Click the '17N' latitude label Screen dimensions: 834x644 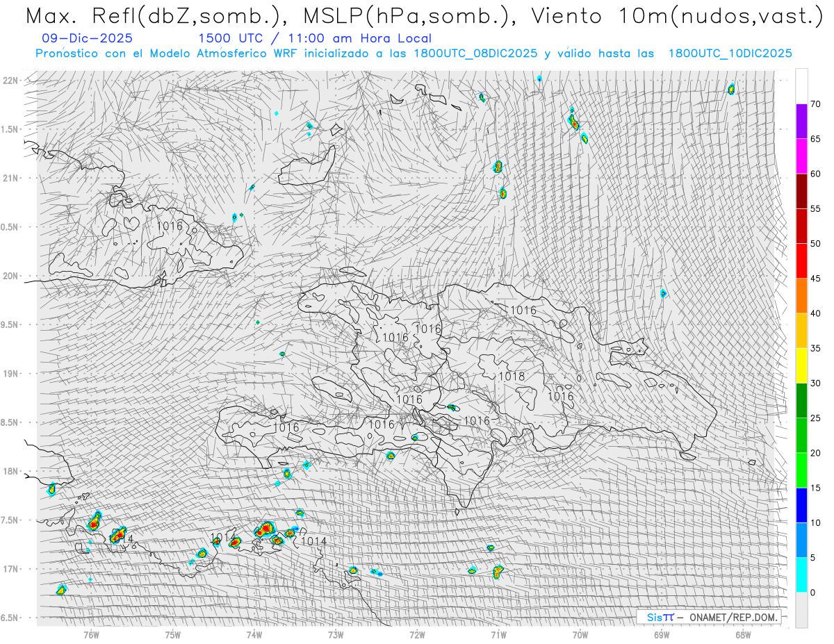[10, 569]
